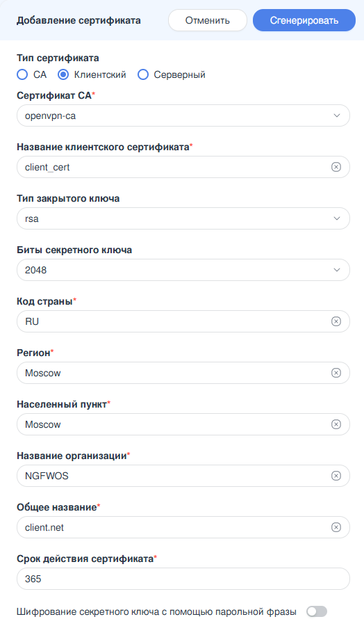
Task: Enable passphrase encryption of secret key
Action: click(317, 611)
